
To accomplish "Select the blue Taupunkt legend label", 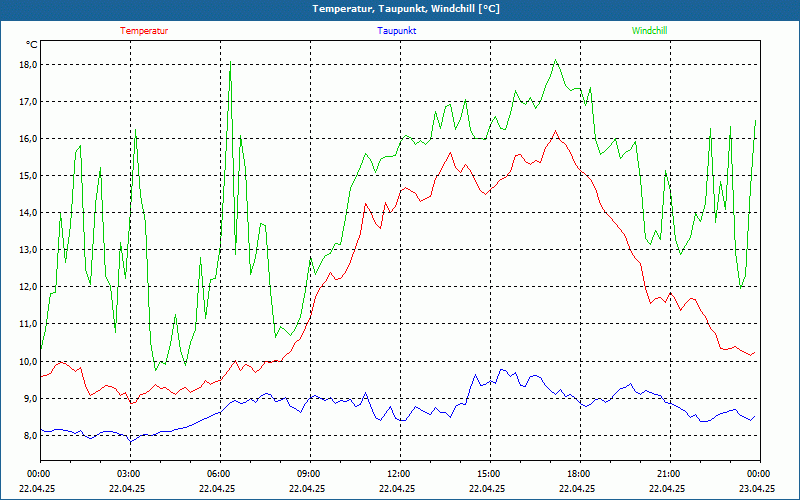I will coord(397,31).
